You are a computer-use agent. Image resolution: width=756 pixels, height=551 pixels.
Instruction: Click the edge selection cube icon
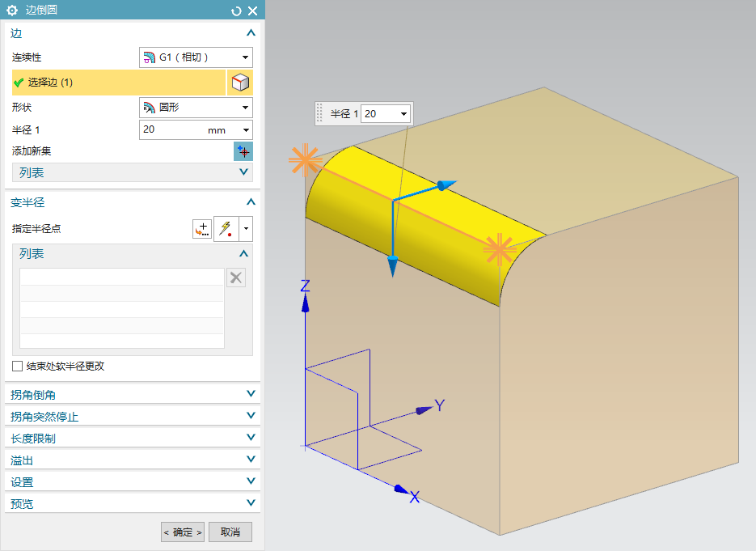(240, 83)
